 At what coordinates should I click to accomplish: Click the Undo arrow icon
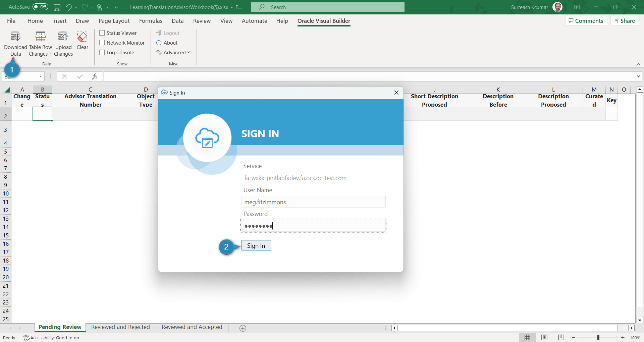click(x=68, y=7)
